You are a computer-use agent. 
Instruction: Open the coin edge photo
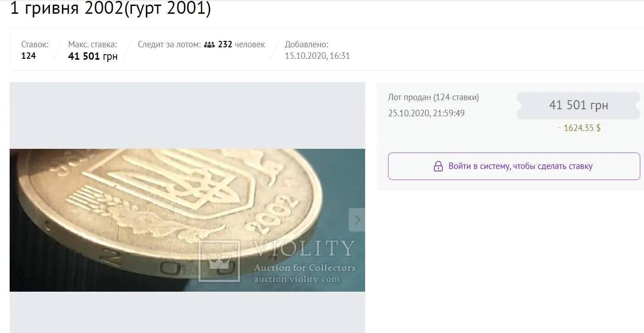click(x=187, y=220)
